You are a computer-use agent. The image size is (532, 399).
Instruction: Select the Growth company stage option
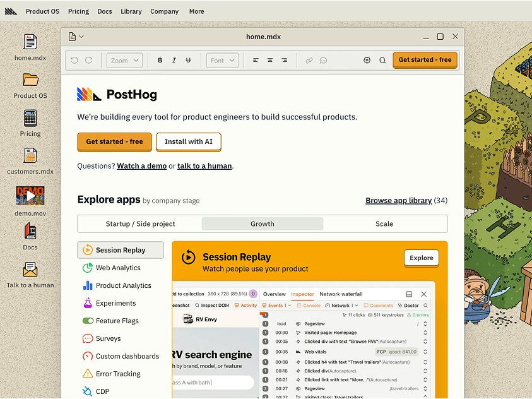(x=262, y=223)
